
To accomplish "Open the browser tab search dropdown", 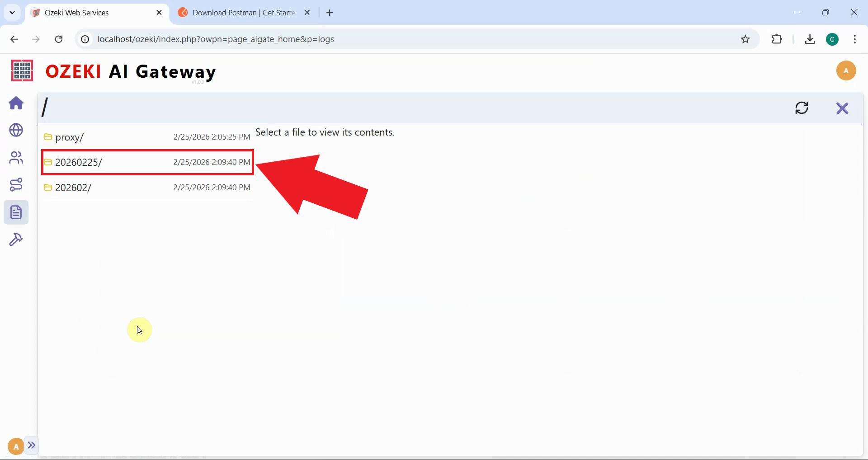I will coord(12,12).
